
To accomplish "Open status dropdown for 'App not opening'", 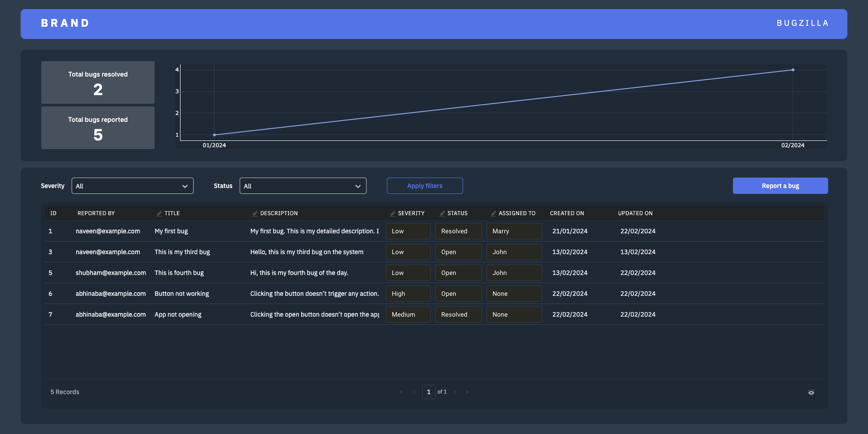I will point(458,314).
